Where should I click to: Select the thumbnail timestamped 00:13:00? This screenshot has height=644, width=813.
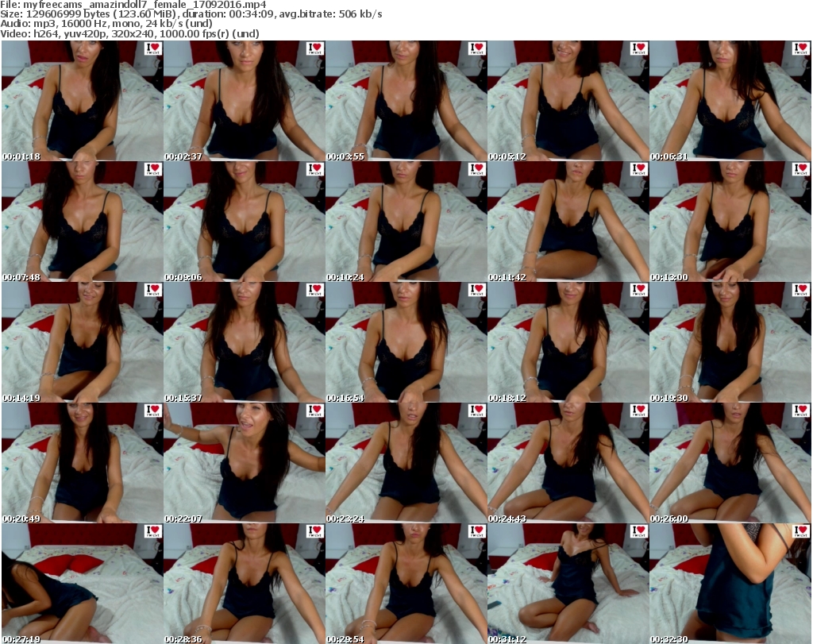coord(730,222)
